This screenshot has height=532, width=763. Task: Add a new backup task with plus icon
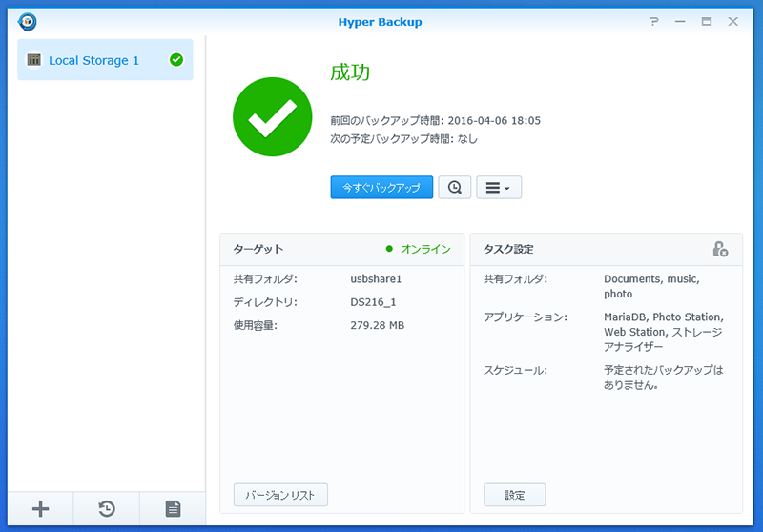click(40, 509)
